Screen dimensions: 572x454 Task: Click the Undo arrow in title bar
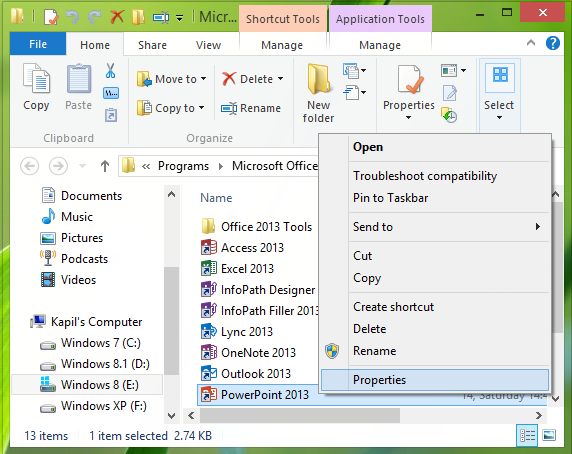point(72,17)
